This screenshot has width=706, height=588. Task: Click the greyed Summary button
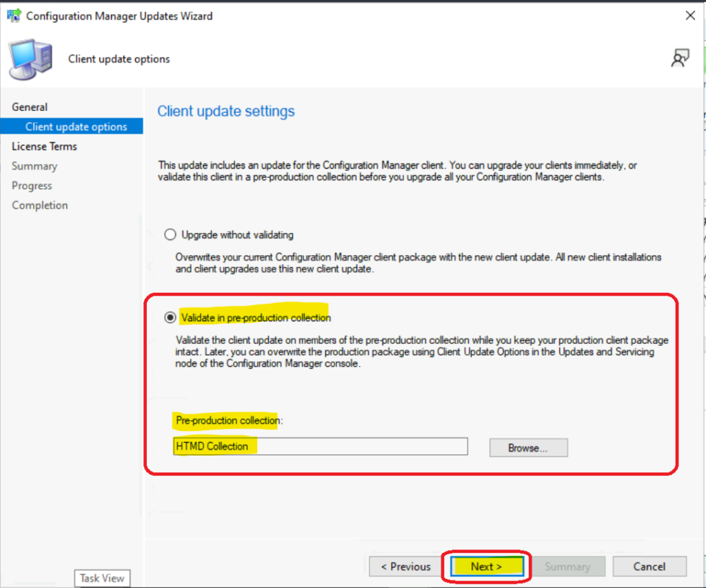tap(568, 567)
